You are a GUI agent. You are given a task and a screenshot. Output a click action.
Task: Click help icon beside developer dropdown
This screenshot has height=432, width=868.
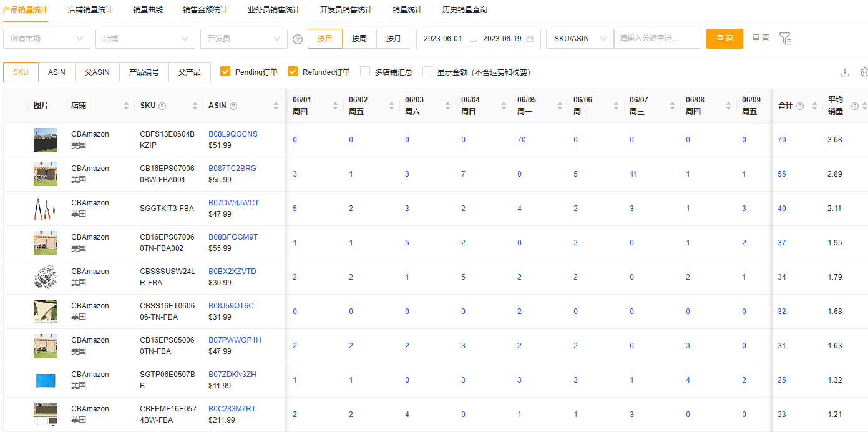pyautogui.click(x=298, y=39)
